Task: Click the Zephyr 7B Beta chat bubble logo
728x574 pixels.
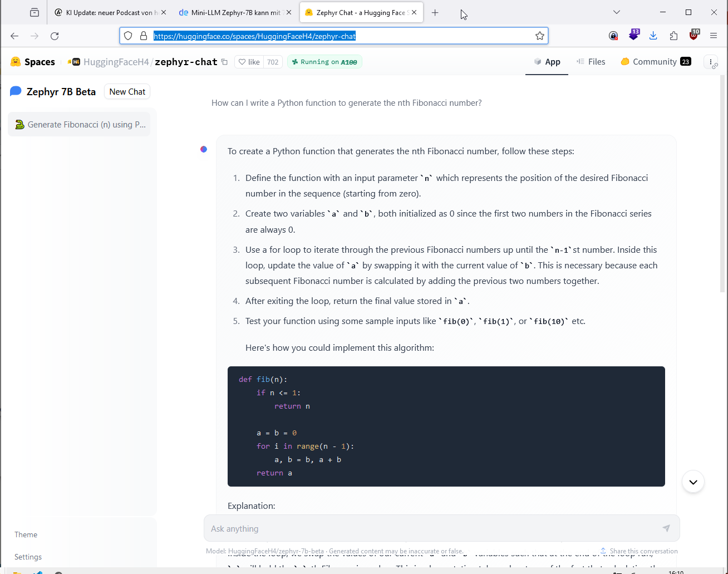Action: (16, 91)
